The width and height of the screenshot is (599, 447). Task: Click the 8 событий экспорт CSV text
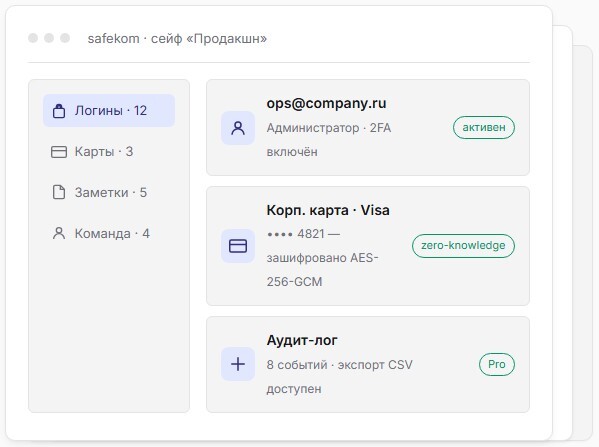(339, 377)
